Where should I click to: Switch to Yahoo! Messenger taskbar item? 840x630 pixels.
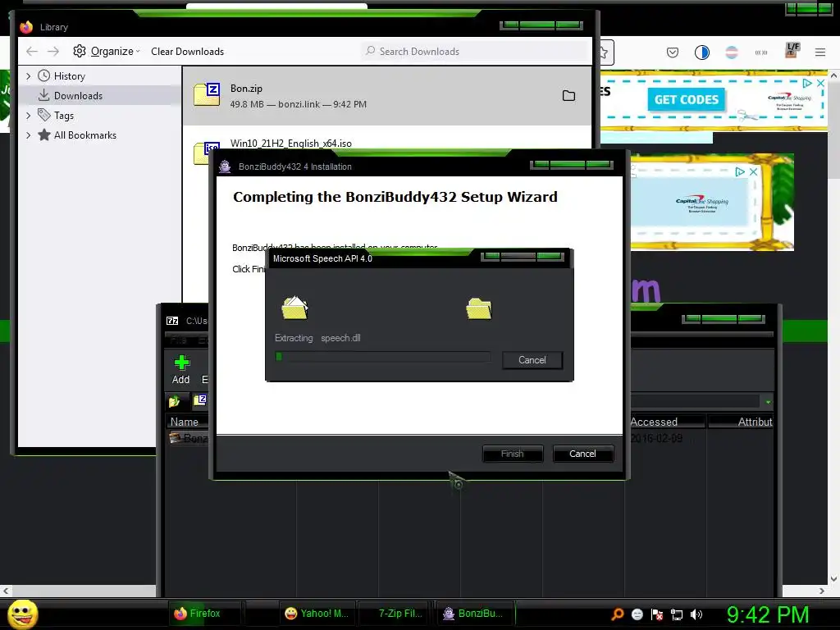pyautogui.click(x=317, y=614)
